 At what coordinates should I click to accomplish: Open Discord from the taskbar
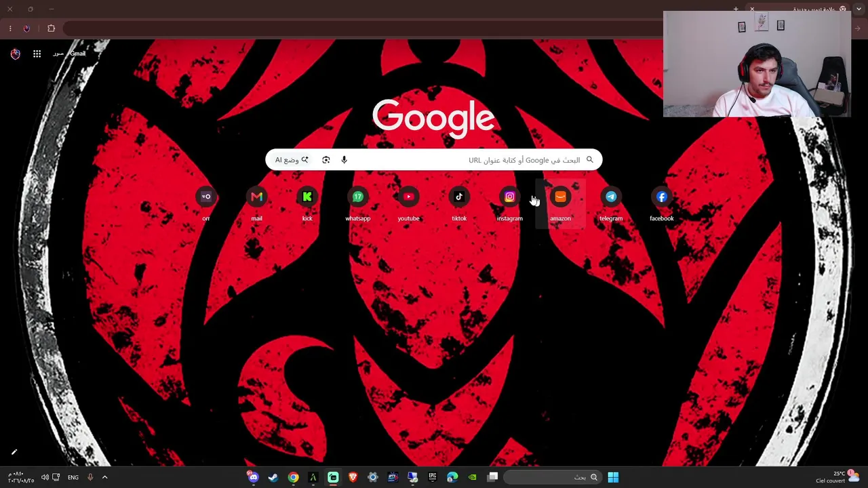[x=253, y=477]
